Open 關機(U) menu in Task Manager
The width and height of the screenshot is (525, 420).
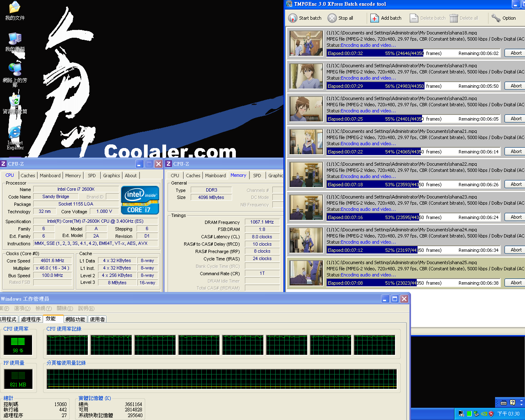click(65, 308)
